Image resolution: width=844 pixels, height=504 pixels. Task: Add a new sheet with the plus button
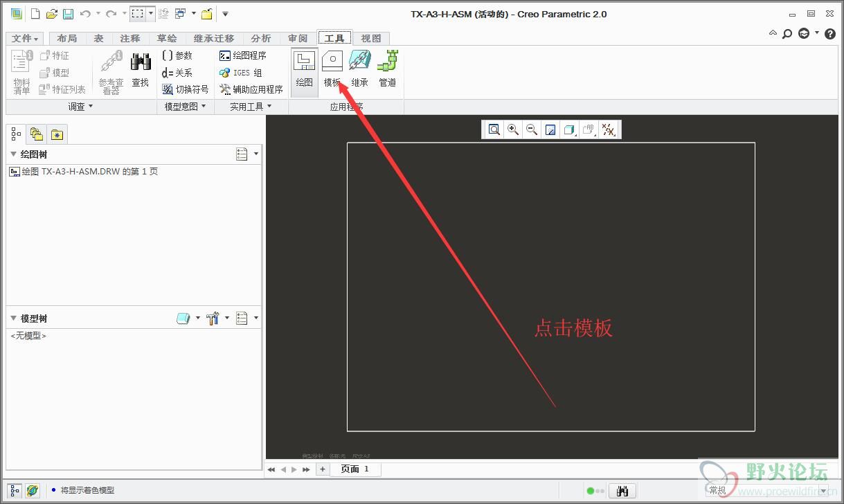[322, 469]
